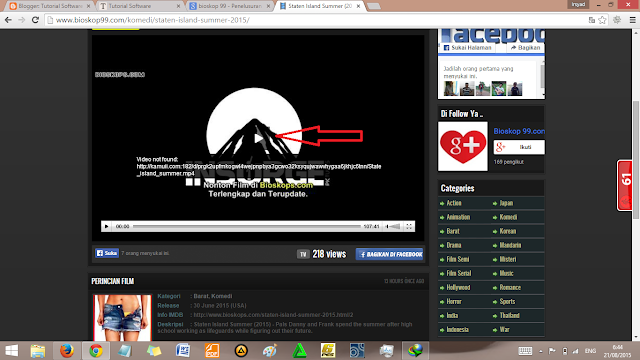This screenshot has width=640, height=360.
Task: Open the green triangle taskbar app
Action: [x=299, y=351]
